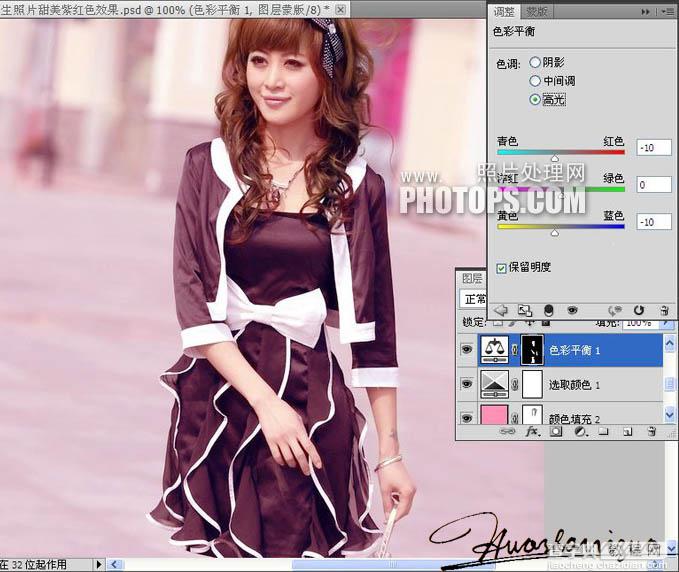679x572 pixels.
Task: Delete this adjustment via Adjustments panel trash
Action: click(664, 310)
